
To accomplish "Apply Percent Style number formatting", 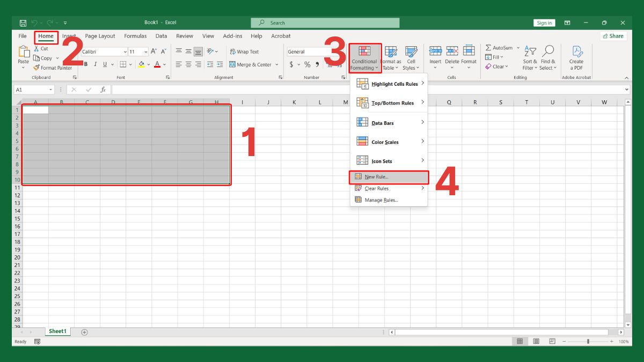I will 307,63.
